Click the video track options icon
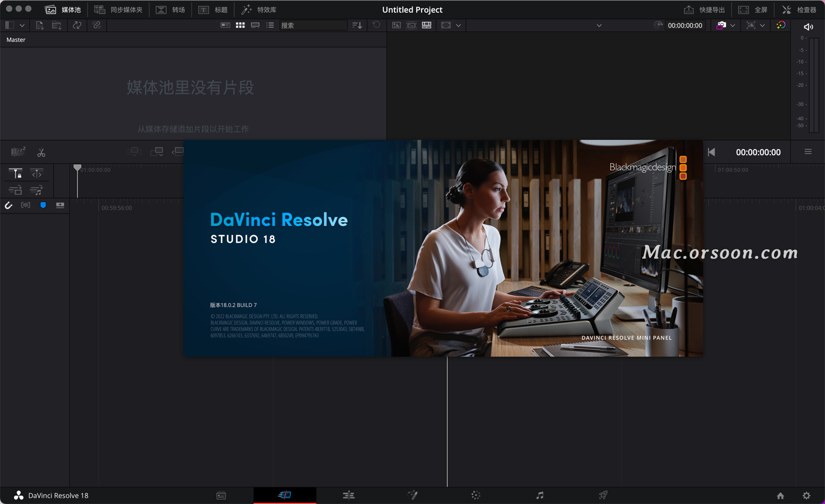The width and height of the screenshot is (825, 504). [15, 190]
